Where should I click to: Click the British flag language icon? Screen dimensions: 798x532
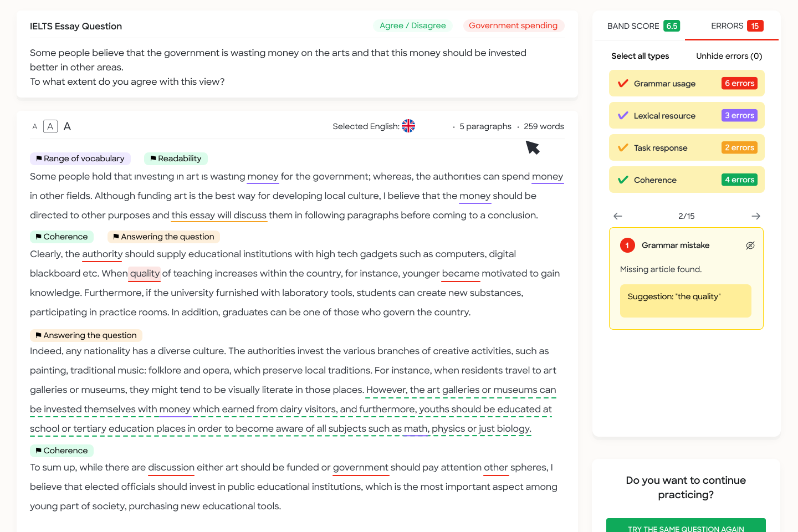pos(408,126)
